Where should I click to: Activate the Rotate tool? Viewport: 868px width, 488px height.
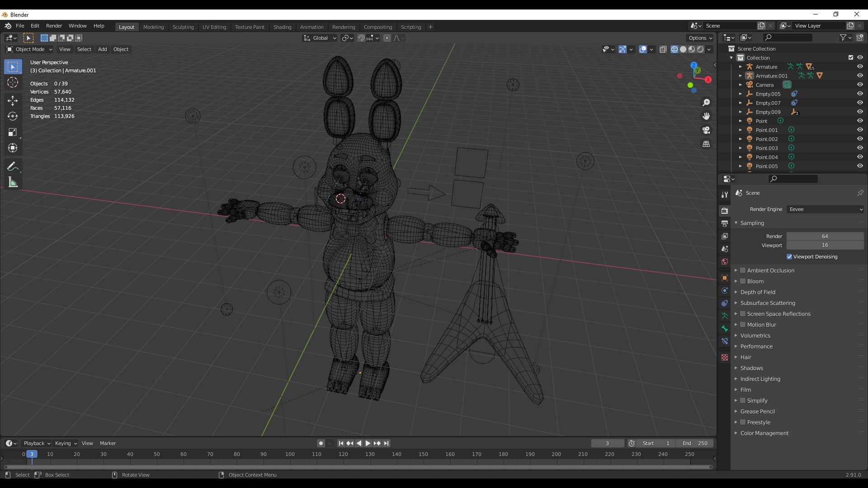click(13, 117)
